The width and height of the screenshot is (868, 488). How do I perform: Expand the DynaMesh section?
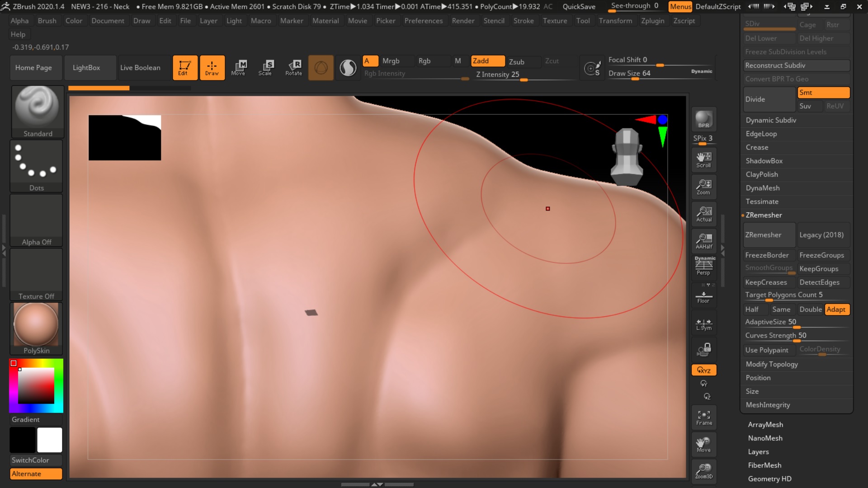[762, 188]
